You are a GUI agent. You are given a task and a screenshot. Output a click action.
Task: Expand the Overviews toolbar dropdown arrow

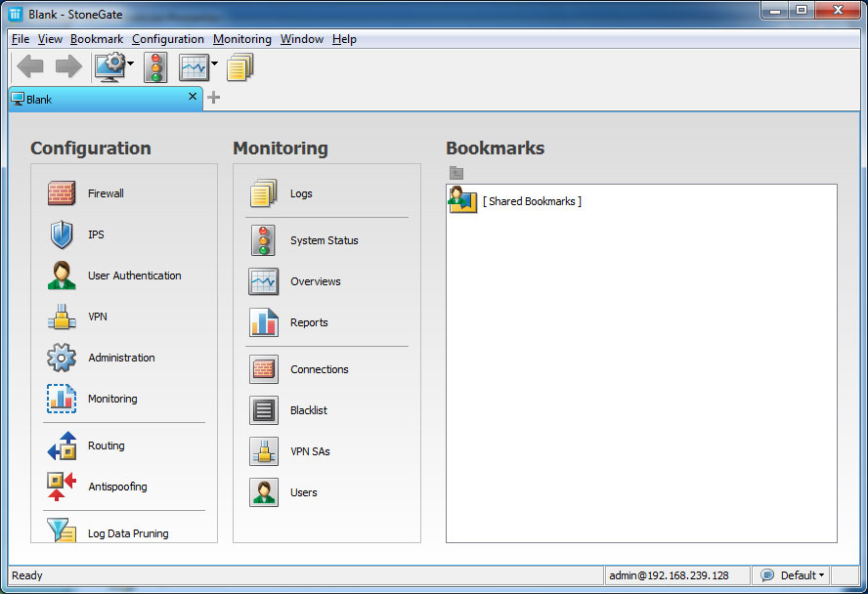214,64
